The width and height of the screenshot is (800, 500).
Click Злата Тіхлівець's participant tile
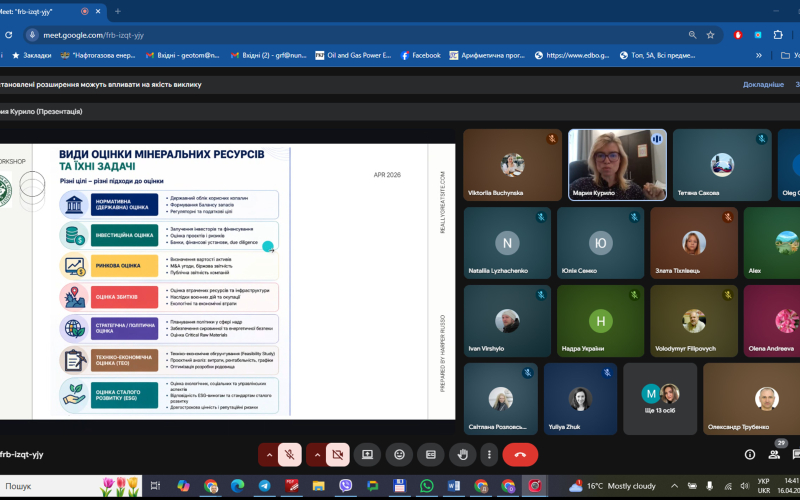click(694, 243)
